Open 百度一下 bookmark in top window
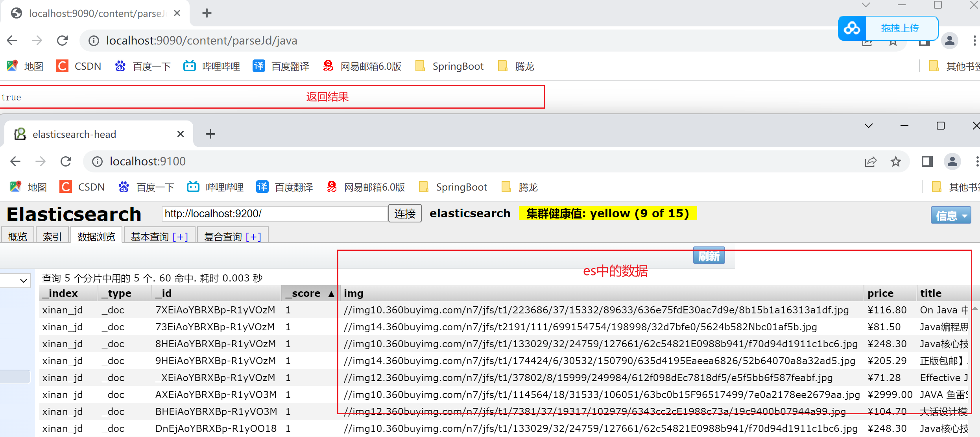This screenshot has height=437, width=980. [143, 66]
